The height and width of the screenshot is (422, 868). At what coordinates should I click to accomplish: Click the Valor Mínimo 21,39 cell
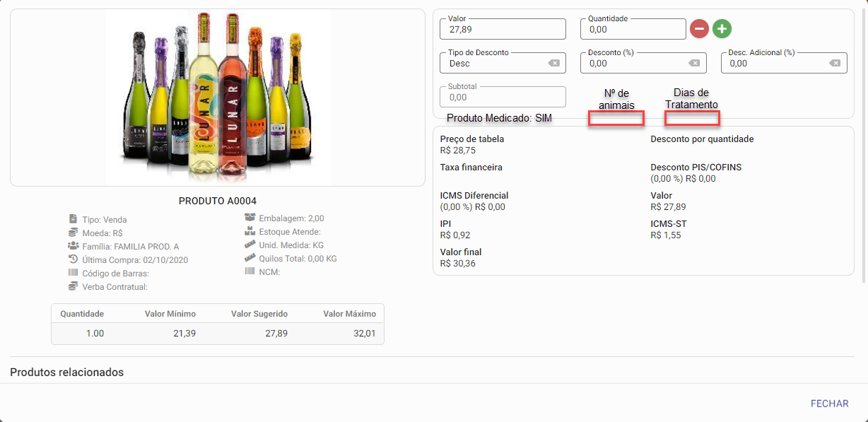[184, 334]
